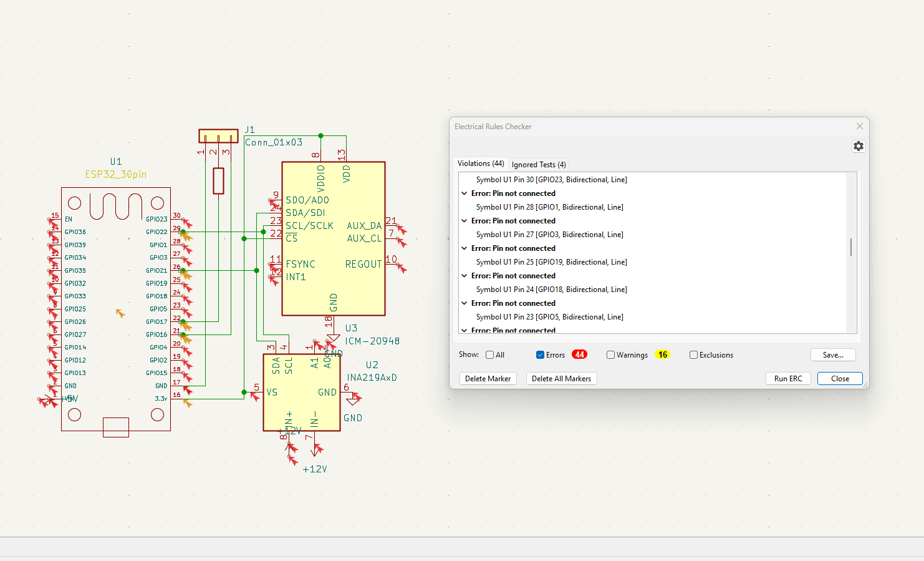The width and height of the screenshot is (924, 561).
Task: Close the Electrical Rules Checker dialog with X
Action: coord(860,126)
